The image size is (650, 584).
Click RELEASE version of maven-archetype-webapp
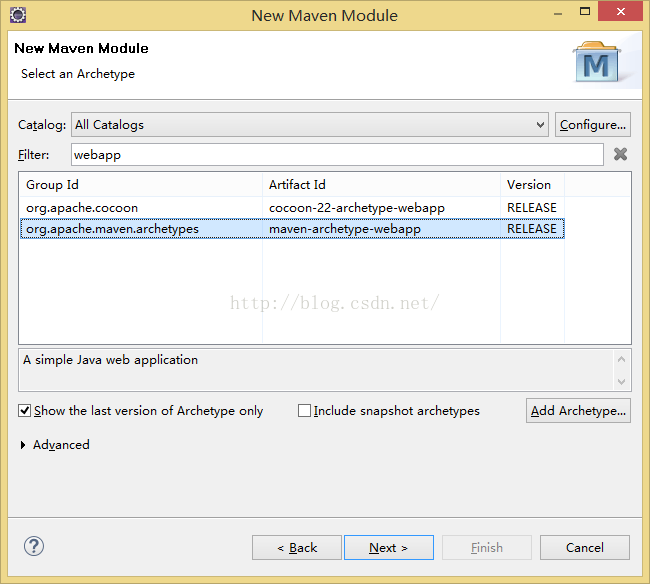tap(532, 229)
